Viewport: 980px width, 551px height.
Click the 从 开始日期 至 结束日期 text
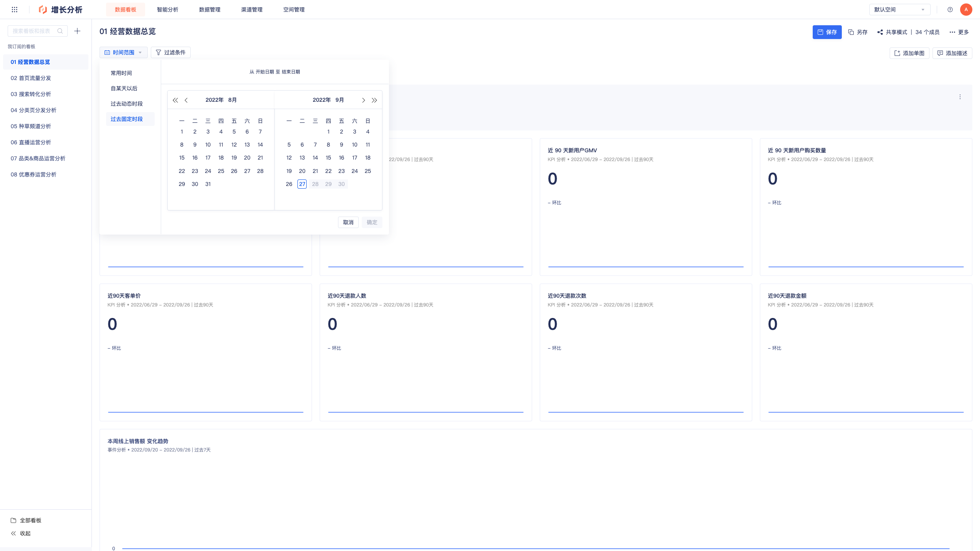275,72
